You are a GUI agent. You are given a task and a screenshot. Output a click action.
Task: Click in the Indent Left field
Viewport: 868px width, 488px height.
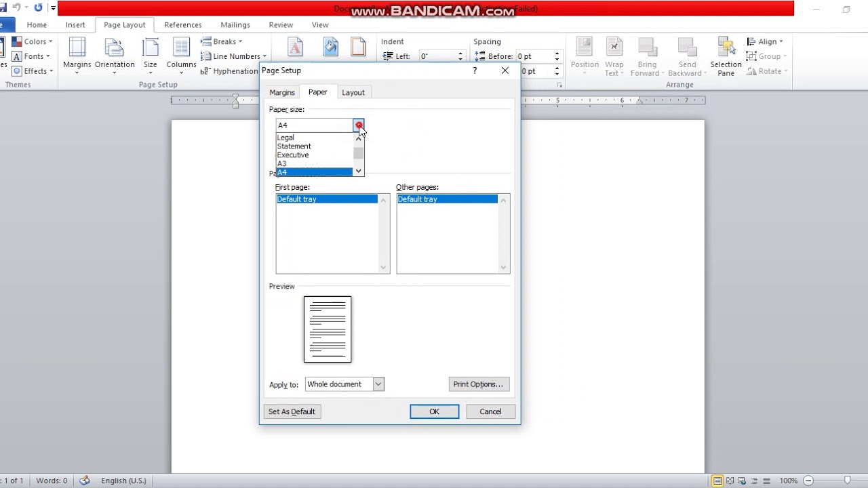coord(437,56)
